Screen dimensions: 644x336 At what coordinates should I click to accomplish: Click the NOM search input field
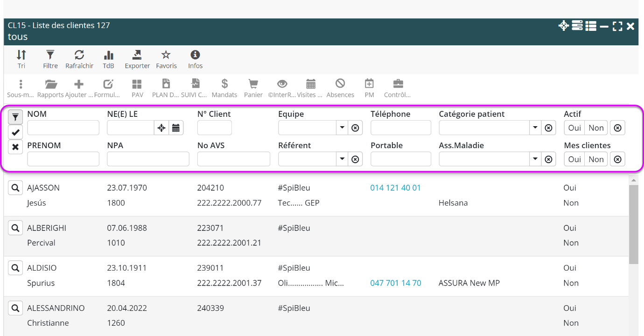(x=63, y=128)
